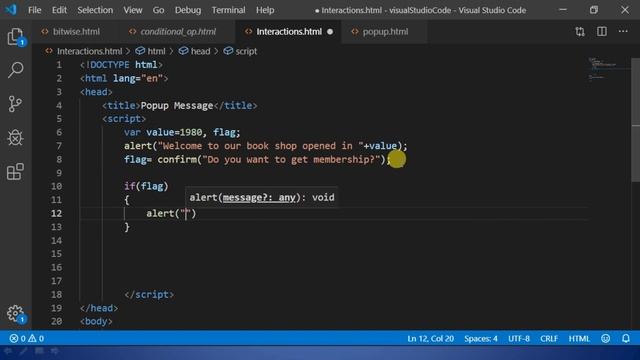Click the vertical editor scrollbar
The image size is (640, 360).
coord(636,120)
